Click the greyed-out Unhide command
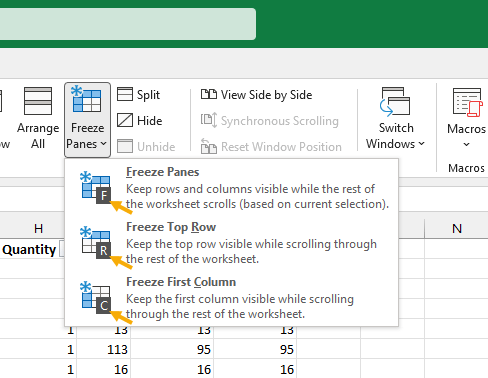Viewport: 488px width, 378px height. pos(146,147)
